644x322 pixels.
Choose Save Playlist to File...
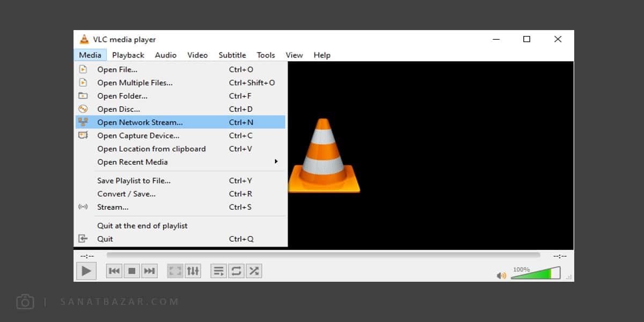[180, 181]
